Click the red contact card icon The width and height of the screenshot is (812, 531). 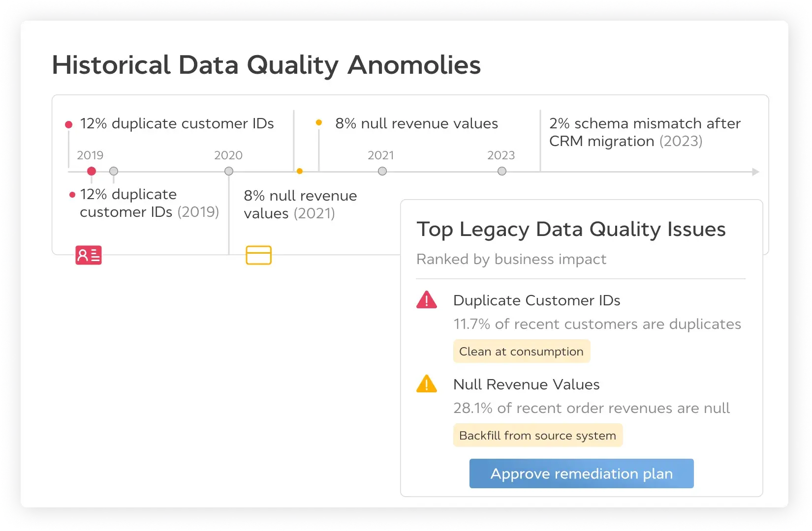point(89,255)
